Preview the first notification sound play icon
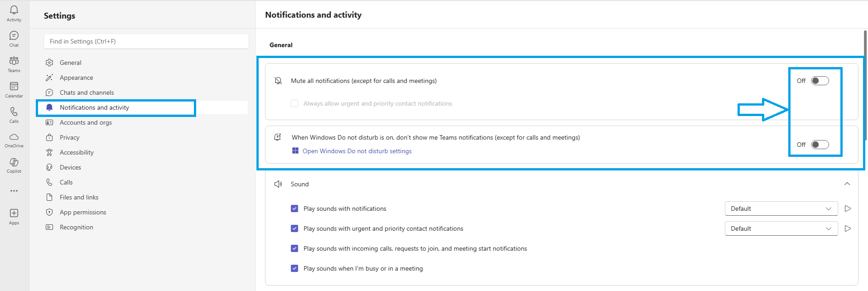The height and width of the screenshot is (291, 868). (x=848, y=209)
